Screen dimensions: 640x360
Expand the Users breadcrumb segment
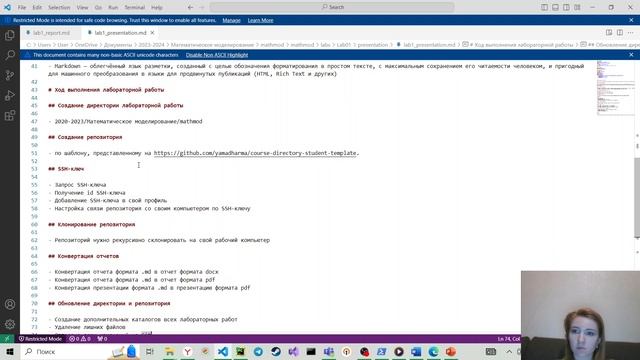click(x=44, y=45)
